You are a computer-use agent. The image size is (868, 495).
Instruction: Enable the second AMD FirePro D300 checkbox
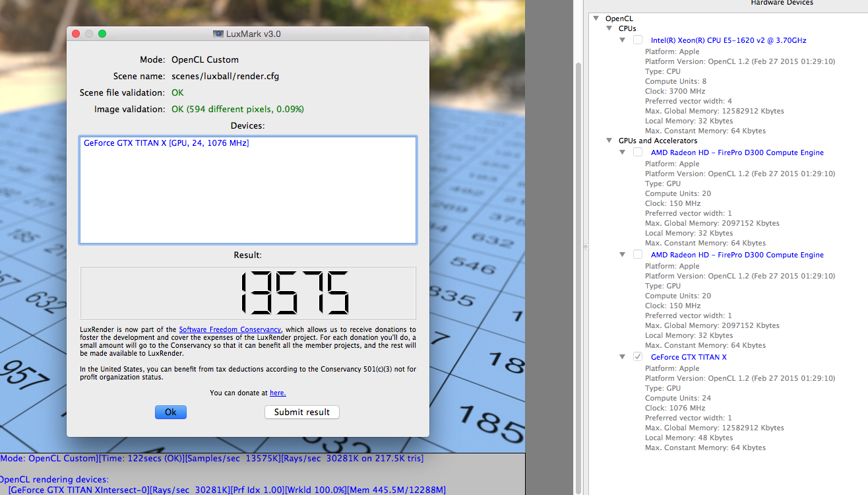point(638,255)
